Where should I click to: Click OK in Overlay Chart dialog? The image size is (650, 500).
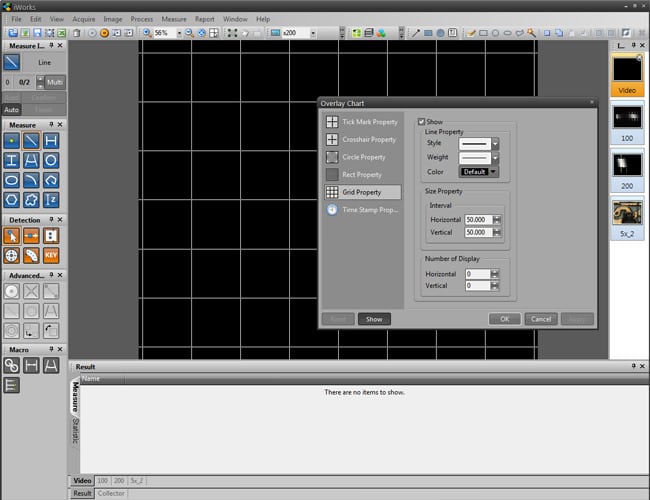point(504,319)
